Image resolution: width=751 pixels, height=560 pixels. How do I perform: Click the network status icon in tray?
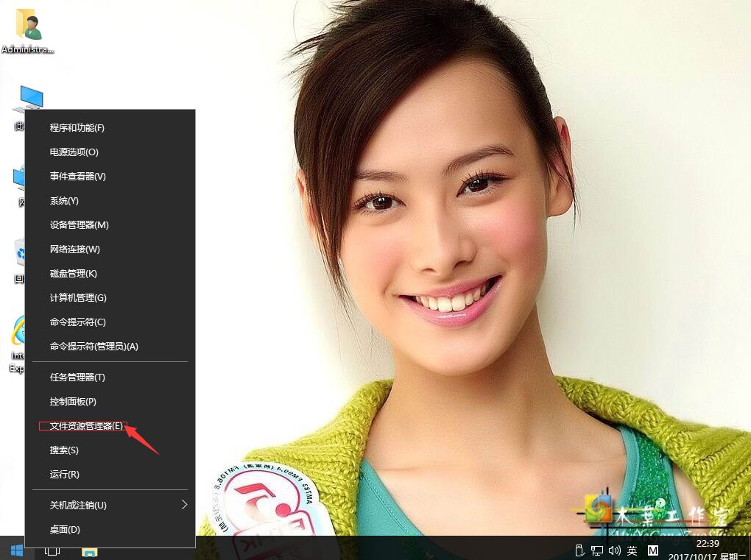(596, 549)
